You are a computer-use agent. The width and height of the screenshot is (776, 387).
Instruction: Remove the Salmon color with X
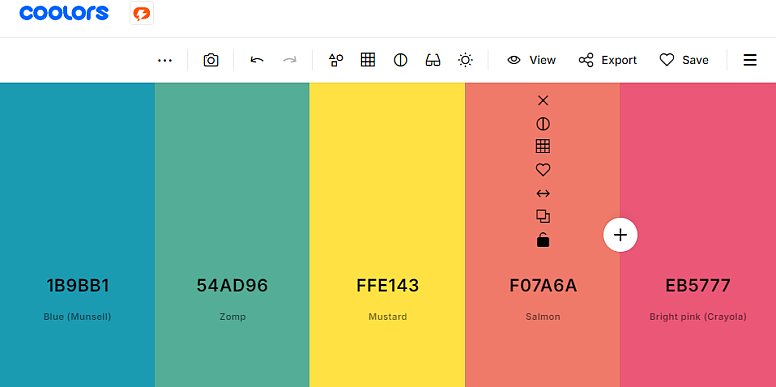(543, 100)
